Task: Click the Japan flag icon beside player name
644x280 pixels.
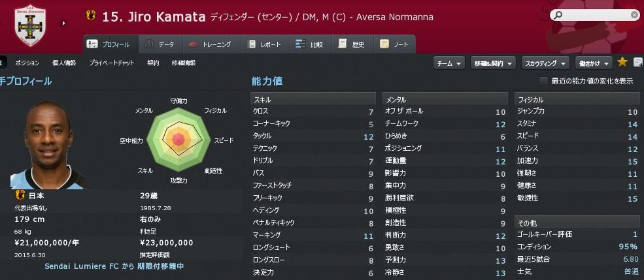Action: [x=90, y=16]
